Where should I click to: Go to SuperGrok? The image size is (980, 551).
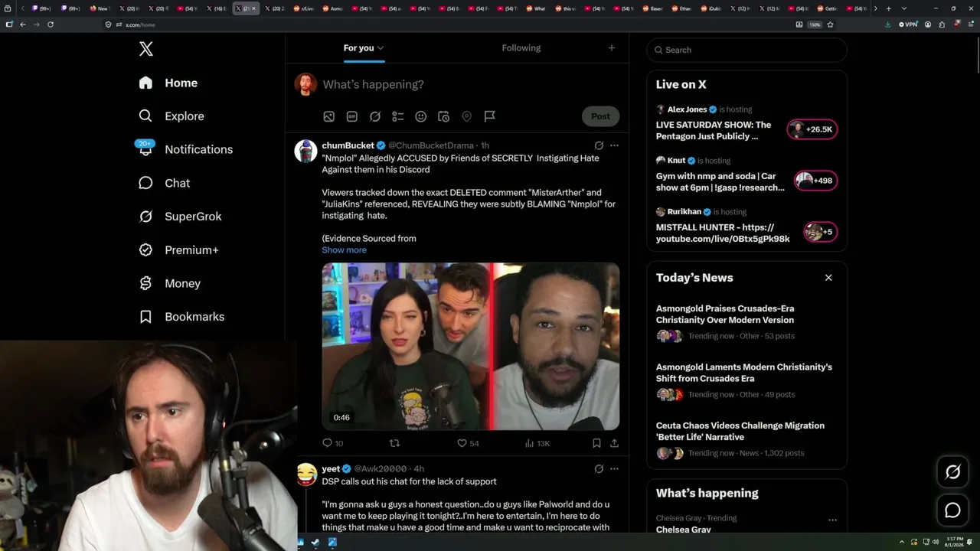(180, 217)
